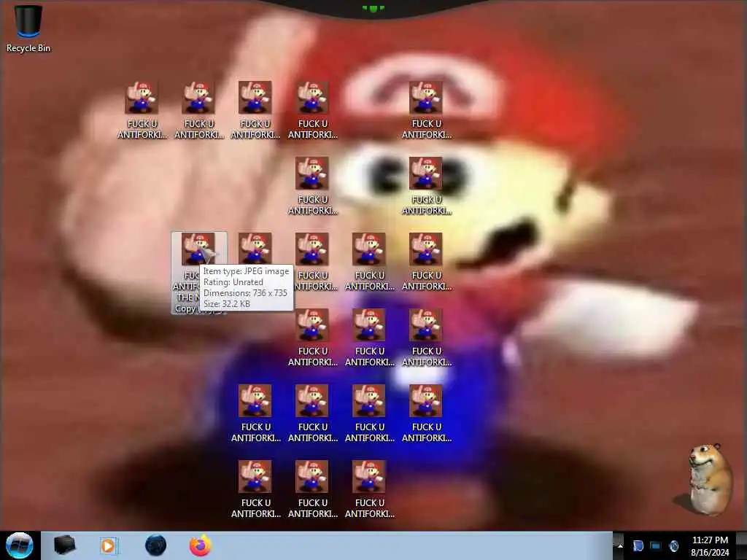Click the network monitor tray icon
The image size is (747, 560).
656,545
